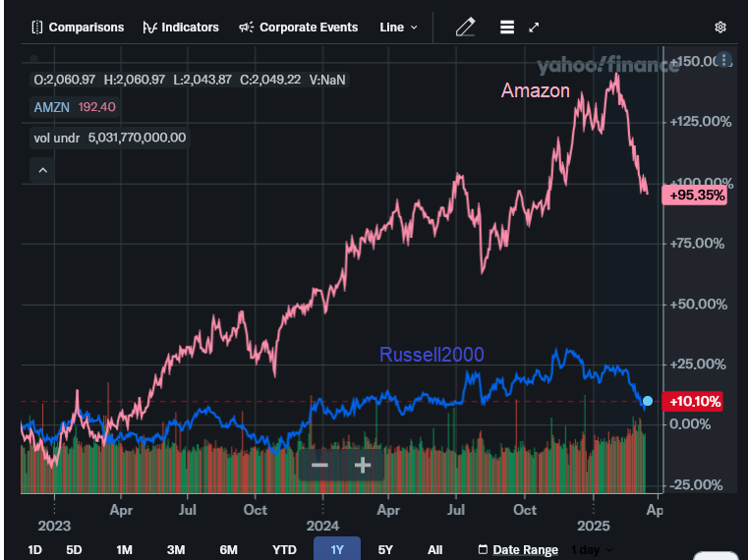Collapse the legend with the chevron button
Image resolution: width=748 pixels, height=560 pixels.
tap(43, 170)
